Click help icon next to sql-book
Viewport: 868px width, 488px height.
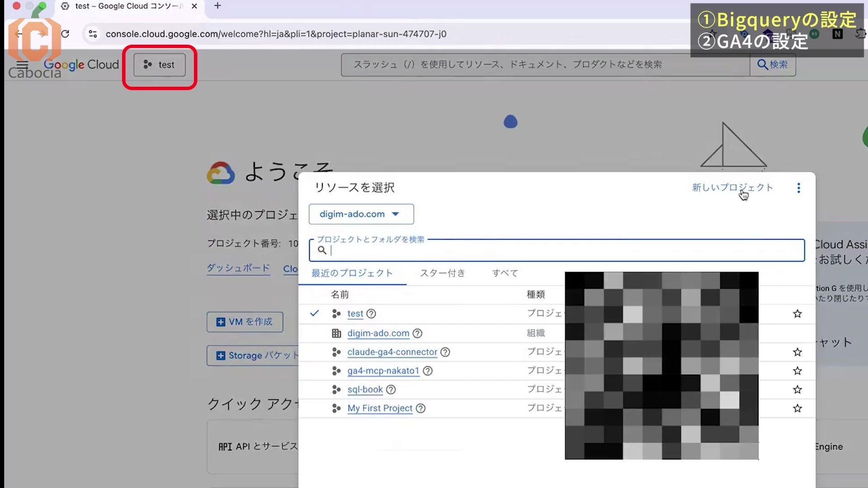pos(391,389)
